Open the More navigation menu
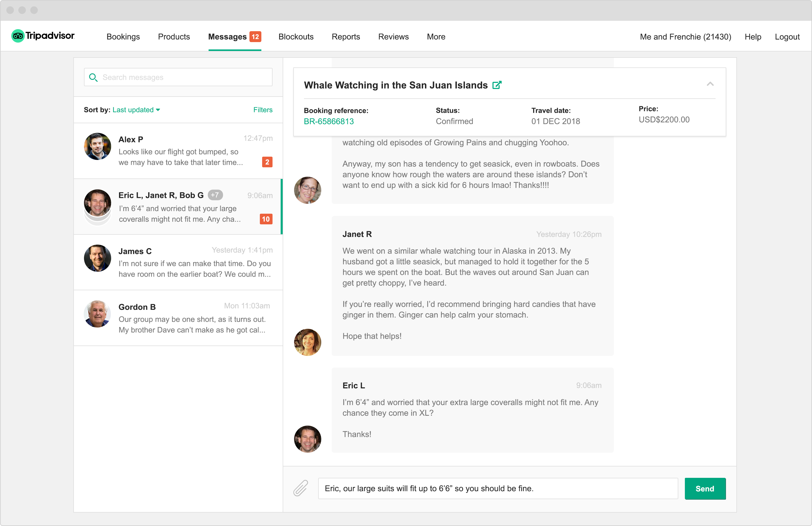 point(436,37)
